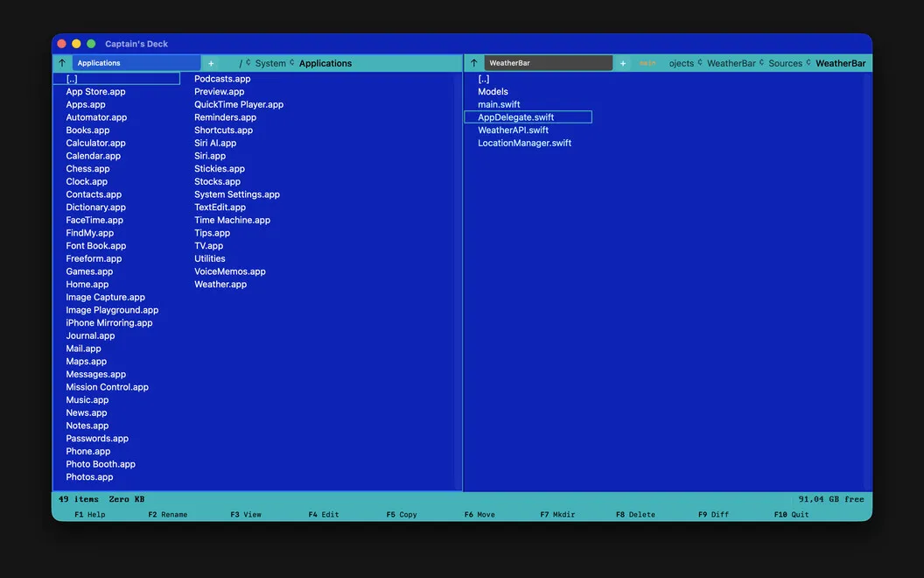Click F10 Quit

point(791,514)
